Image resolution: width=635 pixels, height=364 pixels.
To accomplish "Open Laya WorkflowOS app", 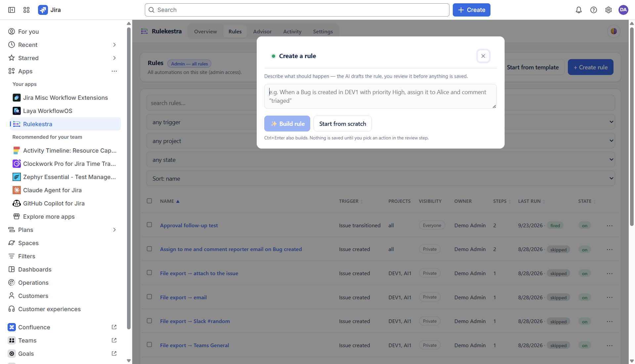I will click(65, 111).
